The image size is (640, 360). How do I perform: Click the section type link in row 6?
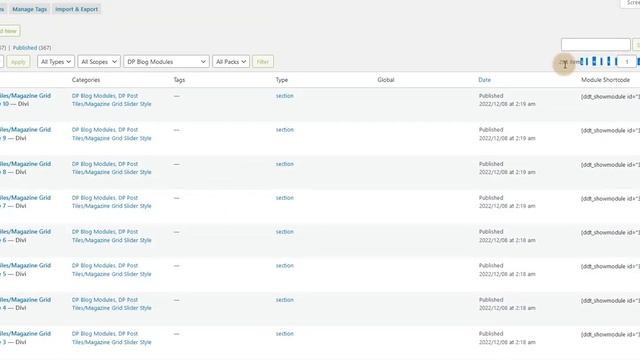click(x=284, y=232)
